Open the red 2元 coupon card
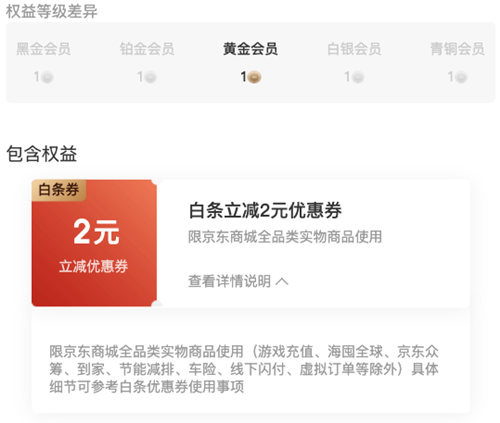This screenshot has width=500, height=423. (x=94, y=243)
